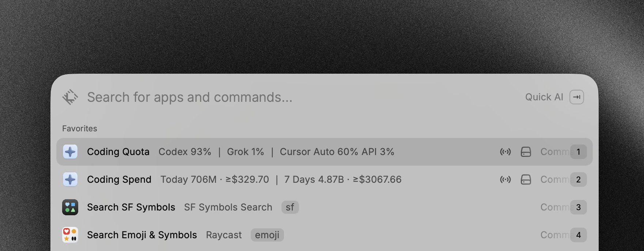Select the Coding Spend command

point(325,179)
